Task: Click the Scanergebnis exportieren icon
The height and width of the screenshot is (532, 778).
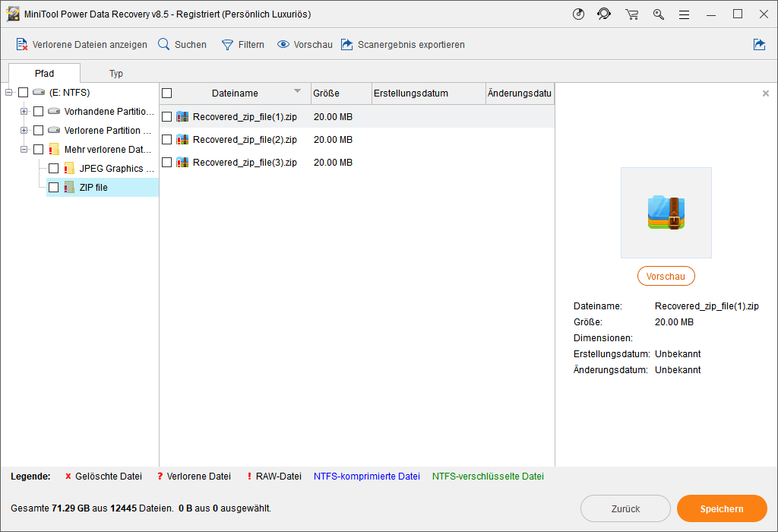Action: pyautogui.click(x=346, y=44)
